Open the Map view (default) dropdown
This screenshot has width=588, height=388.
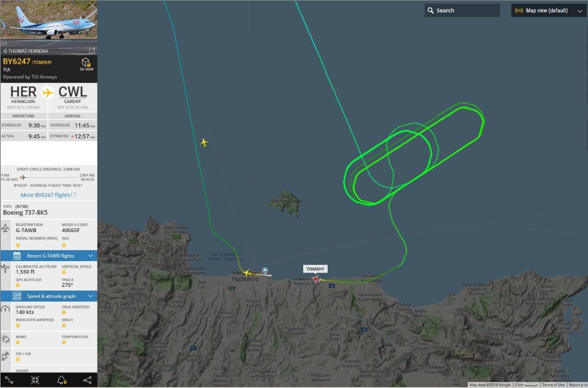[549, 11]
